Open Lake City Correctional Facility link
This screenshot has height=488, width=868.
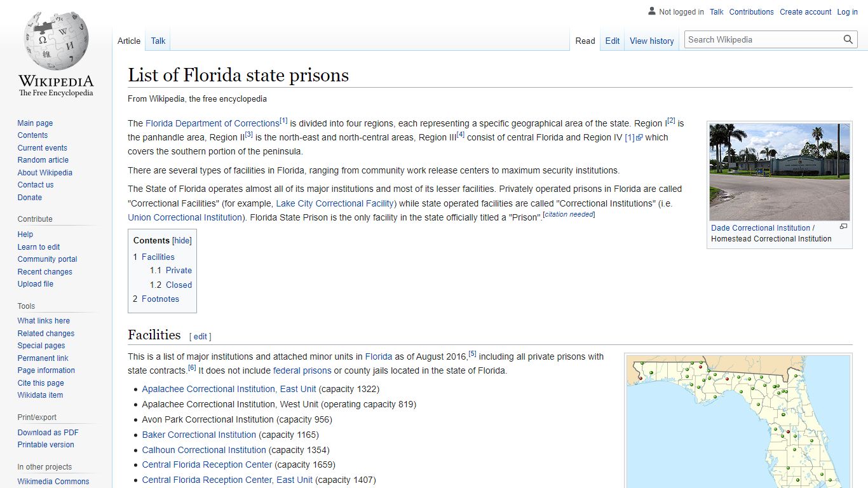pyautogui.click(x=336, y=203)
